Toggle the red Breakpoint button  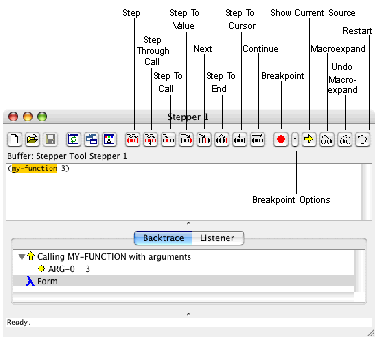281,139
